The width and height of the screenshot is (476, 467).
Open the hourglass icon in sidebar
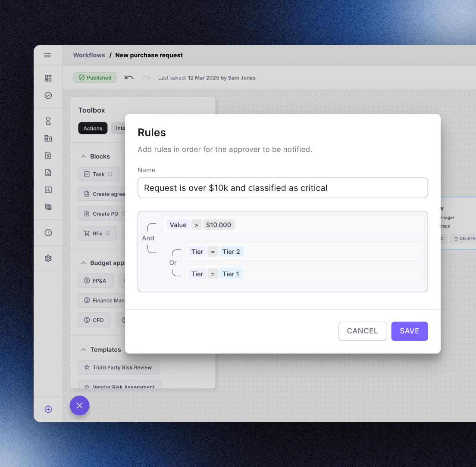tap(48, 121)
